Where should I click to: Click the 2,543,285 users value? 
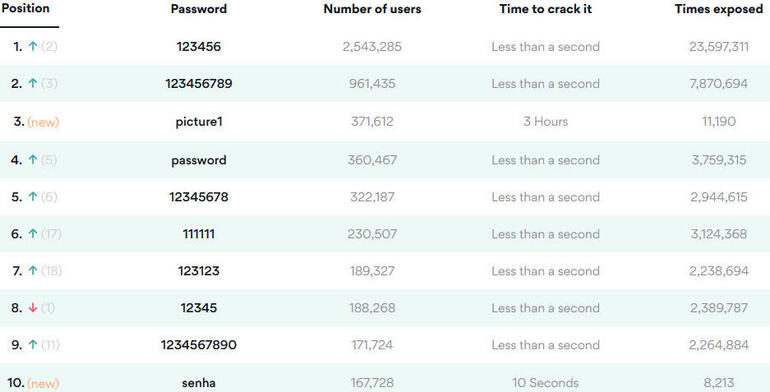372,47
